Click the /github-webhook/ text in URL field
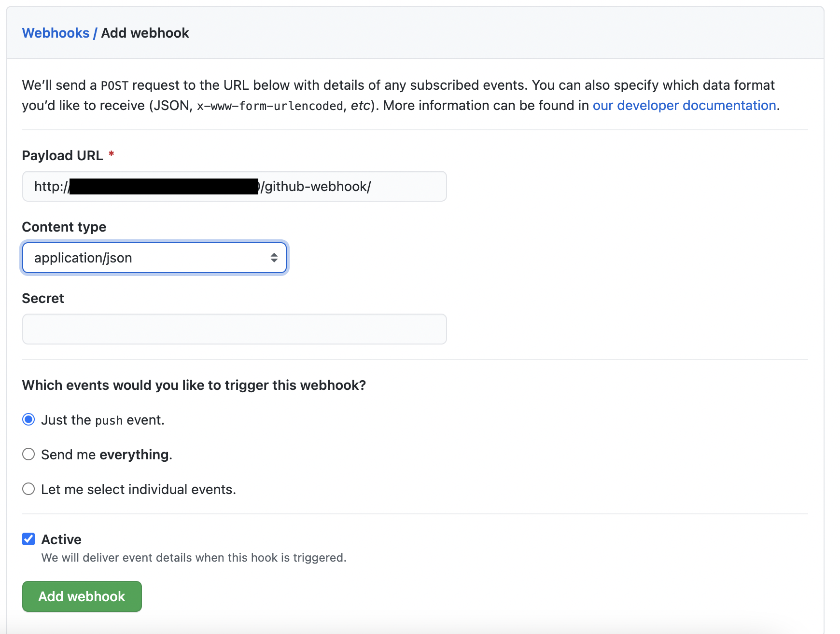Viewport: 840px width, 634px height. pyautogui.click(x=316, y=186)
